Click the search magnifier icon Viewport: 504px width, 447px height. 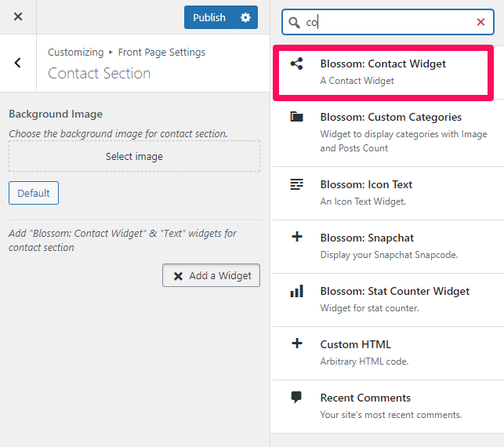pyautogui.click(x=294, y=23)
